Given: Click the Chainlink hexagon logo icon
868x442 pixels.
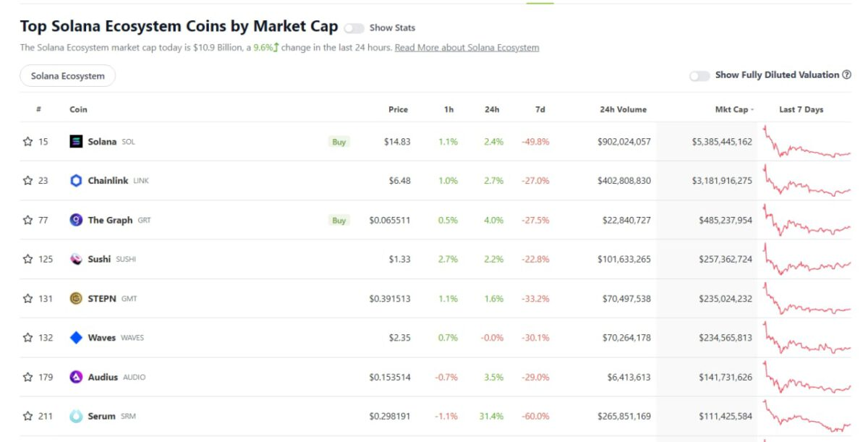Looking at the screenshot, I should [76, 181].
